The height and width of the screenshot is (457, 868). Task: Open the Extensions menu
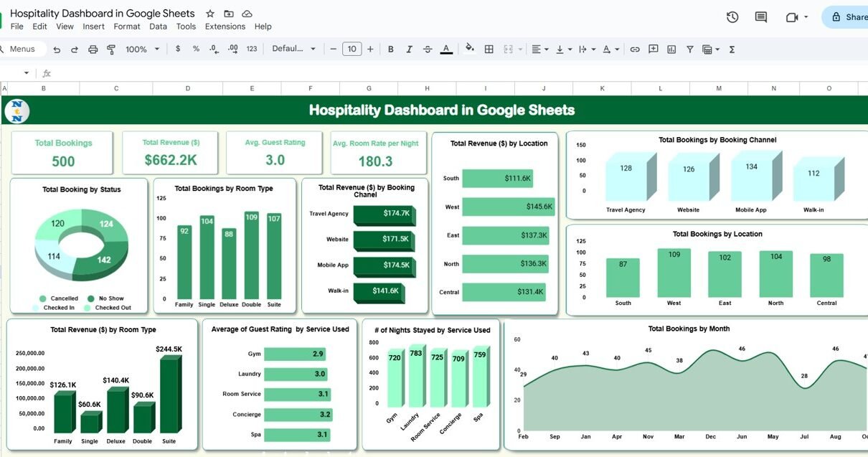[225, 27]
